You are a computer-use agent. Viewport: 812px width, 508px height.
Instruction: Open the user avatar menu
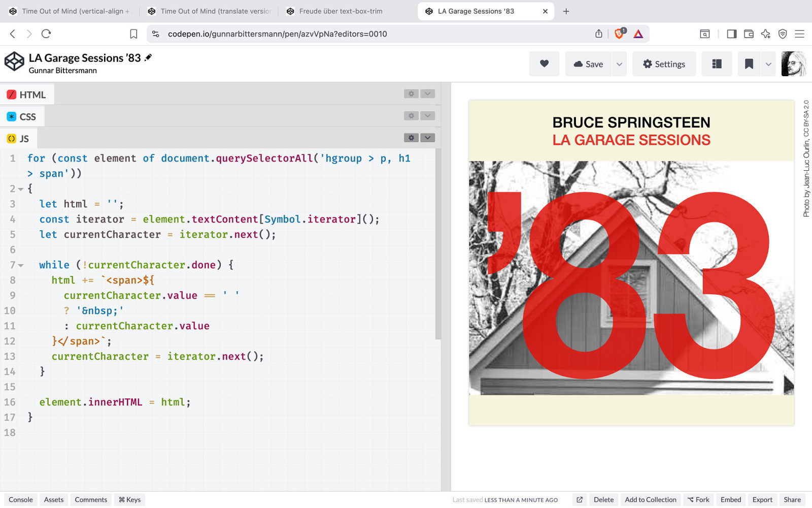794,64
